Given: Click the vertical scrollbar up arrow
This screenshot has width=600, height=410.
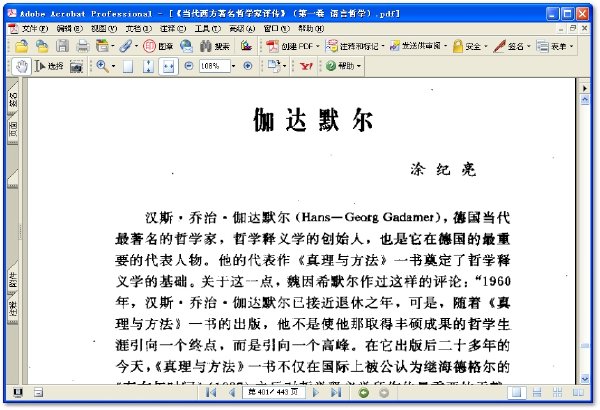Looking at the screenshot, I should pyautogui.click(x=585, y=100).
